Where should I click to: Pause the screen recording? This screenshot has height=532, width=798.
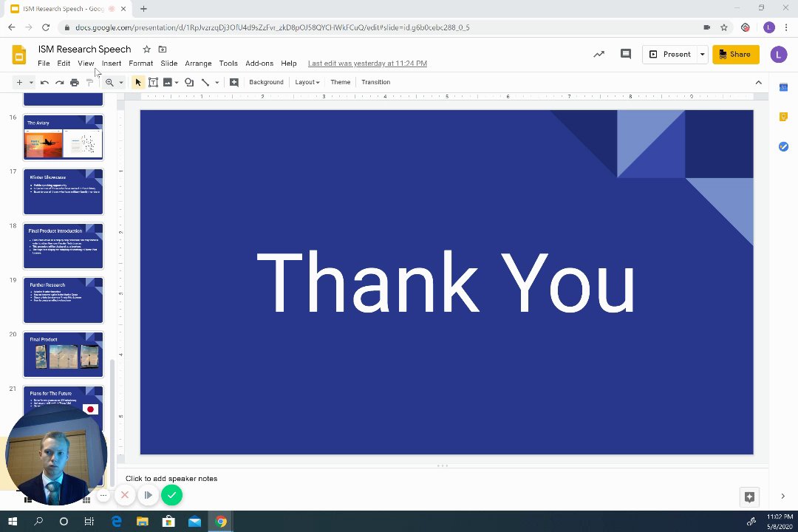click(x=148, y=495)
